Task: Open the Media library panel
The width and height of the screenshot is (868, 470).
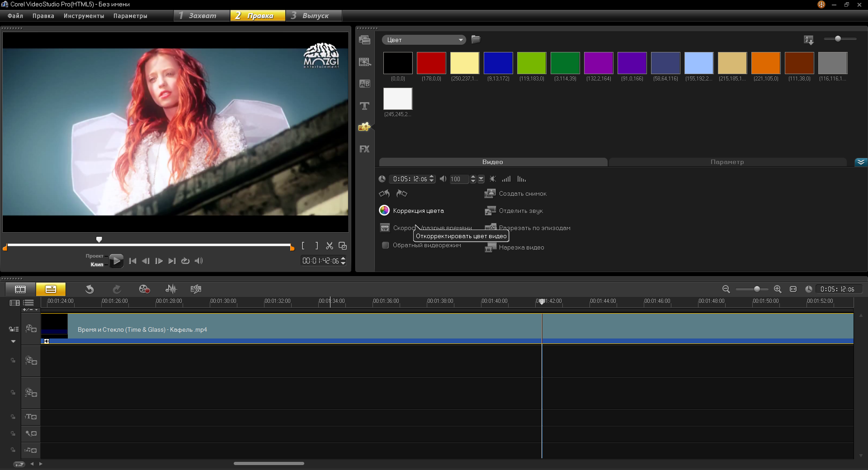Action: click(365, 40)
